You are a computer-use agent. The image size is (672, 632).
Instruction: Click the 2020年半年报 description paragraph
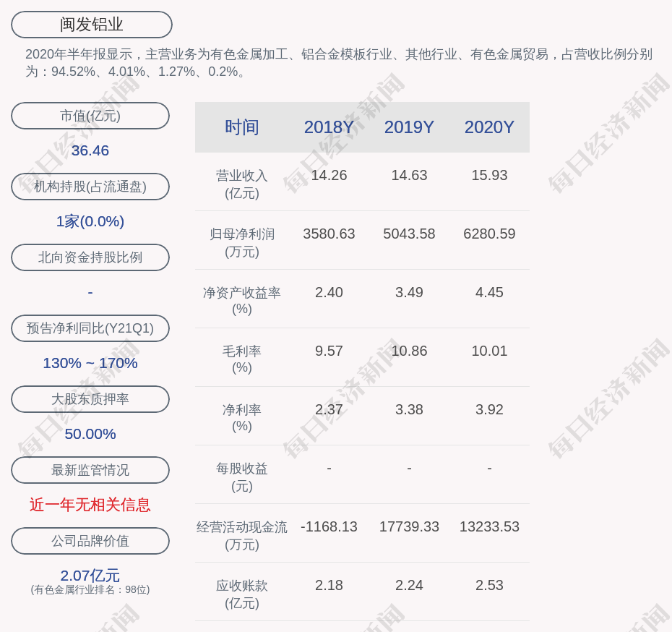click(339, 63)
